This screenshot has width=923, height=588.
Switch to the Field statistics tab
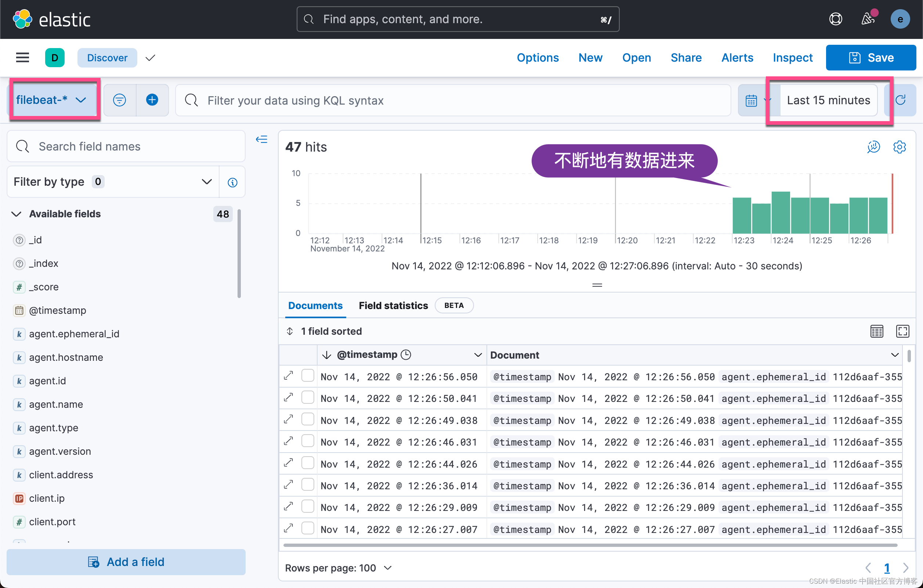393,305
